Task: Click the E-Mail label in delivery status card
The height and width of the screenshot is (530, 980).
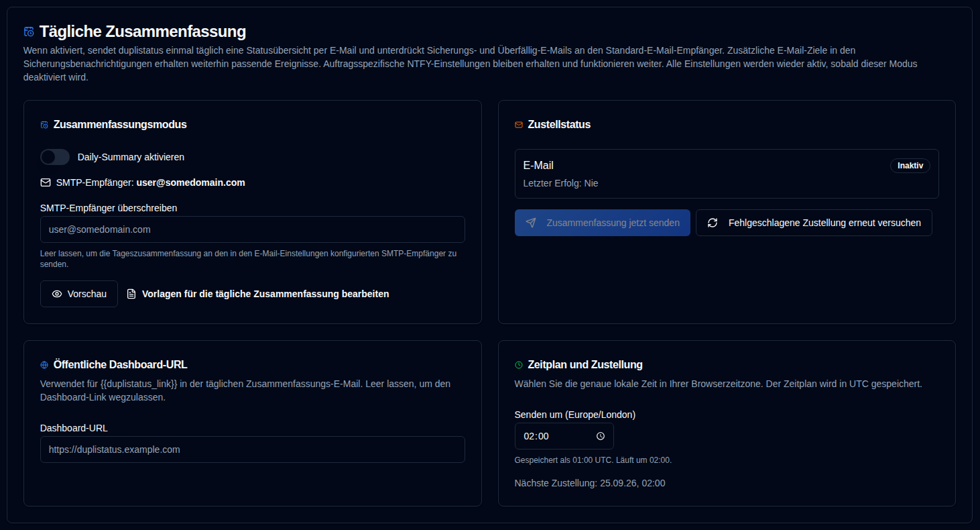Action: coord(538,166)
